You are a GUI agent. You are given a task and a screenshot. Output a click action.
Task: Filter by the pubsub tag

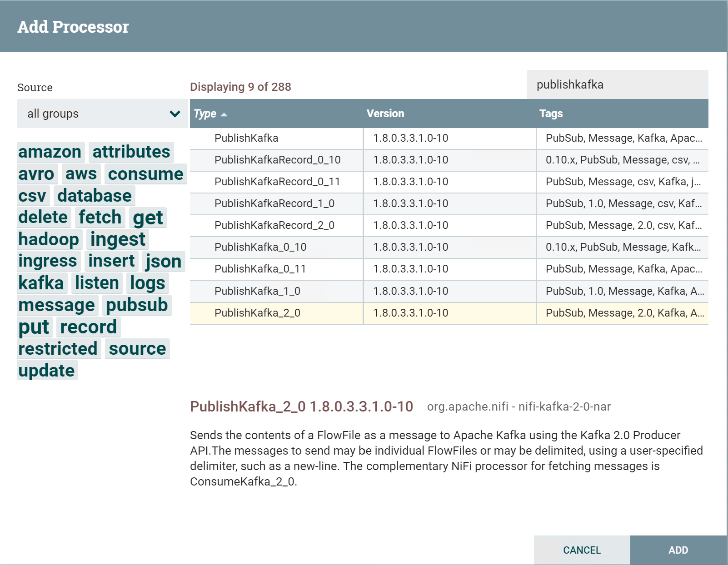(137, 305)
